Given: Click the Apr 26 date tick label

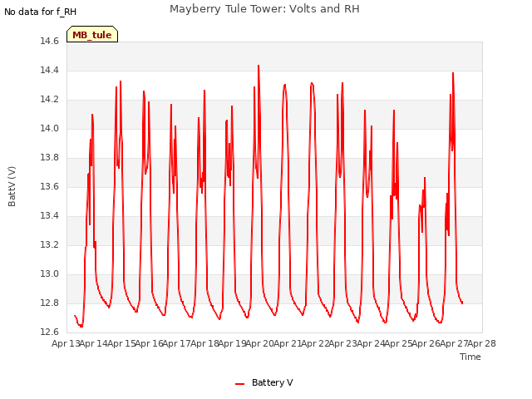Looking at the screenshot, I should pyautogui.click(x=426, y=343).
